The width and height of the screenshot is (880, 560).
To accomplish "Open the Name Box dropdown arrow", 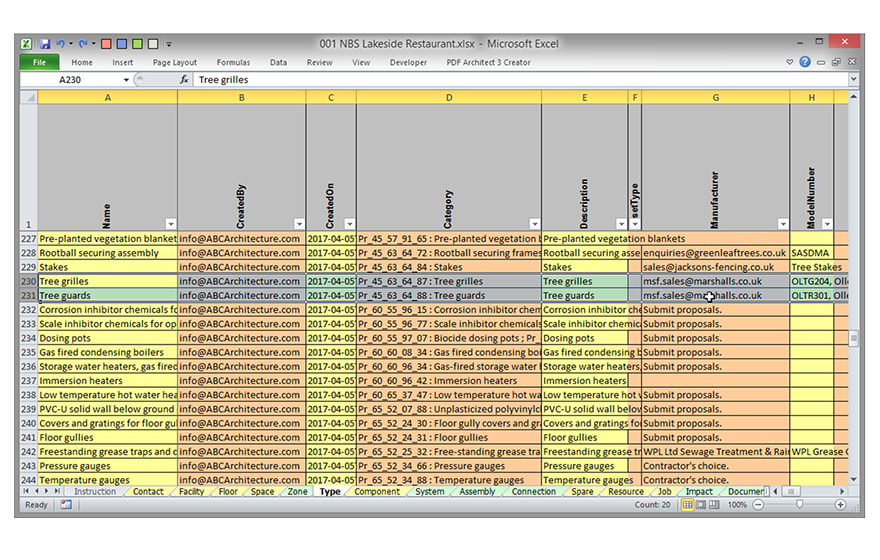I will coord(126,80).
